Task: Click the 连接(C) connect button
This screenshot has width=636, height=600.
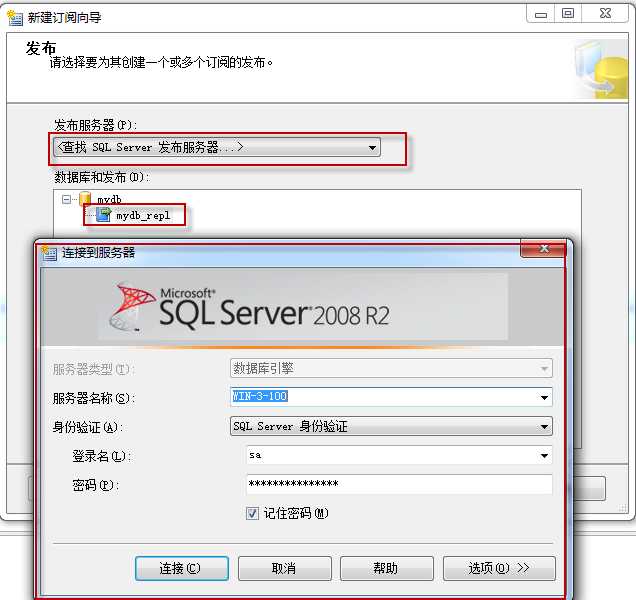Action: point(182,568)
